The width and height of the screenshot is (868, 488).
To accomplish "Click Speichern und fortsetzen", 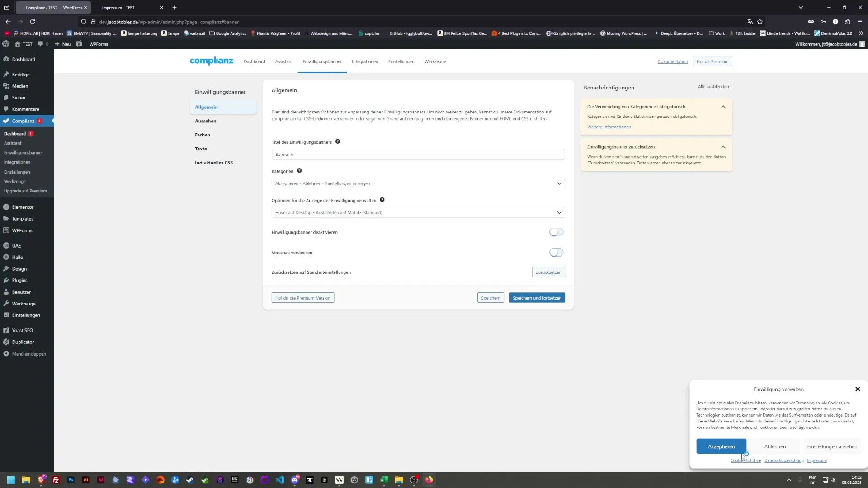I will [537, 297].
